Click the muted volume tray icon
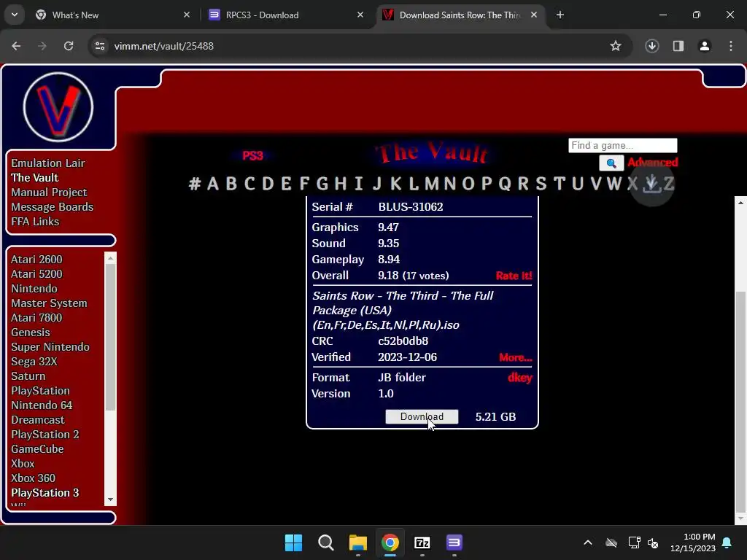The height and width of the screenshot is (560, 747). (653, 542)
